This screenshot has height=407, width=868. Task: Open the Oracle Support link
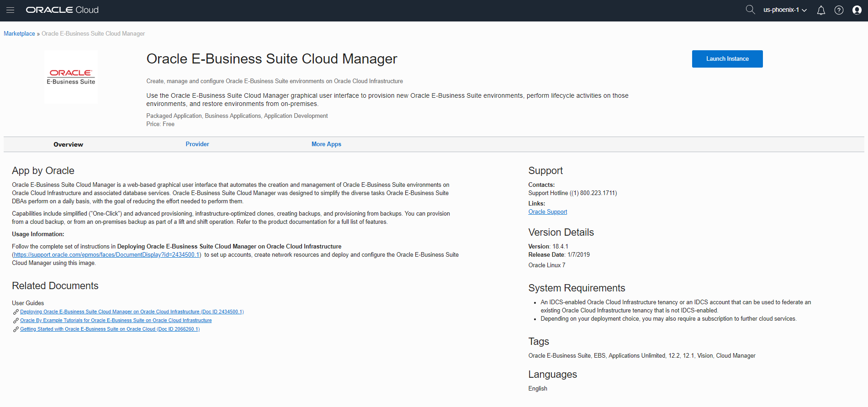(x=548, y=212)
